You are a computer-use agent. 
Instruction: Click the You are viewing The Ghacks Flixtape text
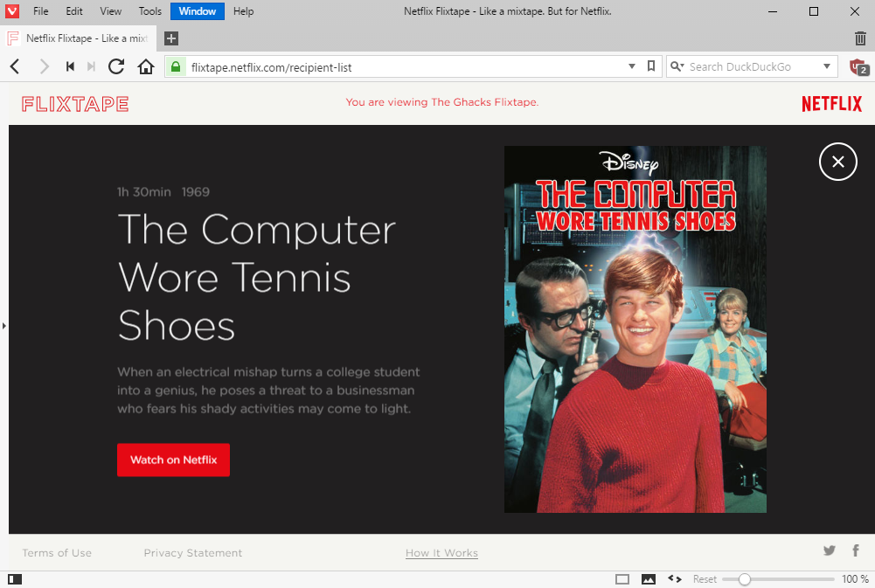click(x=442, y=102)
